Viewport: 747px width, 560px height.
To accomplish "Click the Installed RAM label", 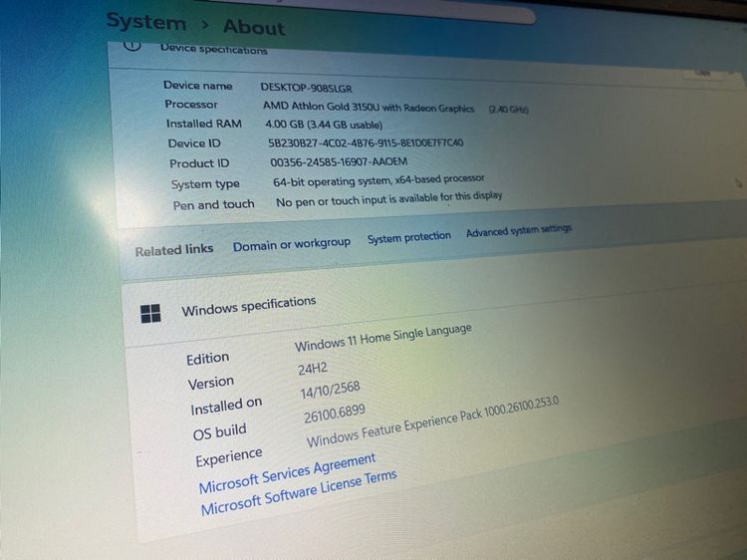I will tap(204, 124).
